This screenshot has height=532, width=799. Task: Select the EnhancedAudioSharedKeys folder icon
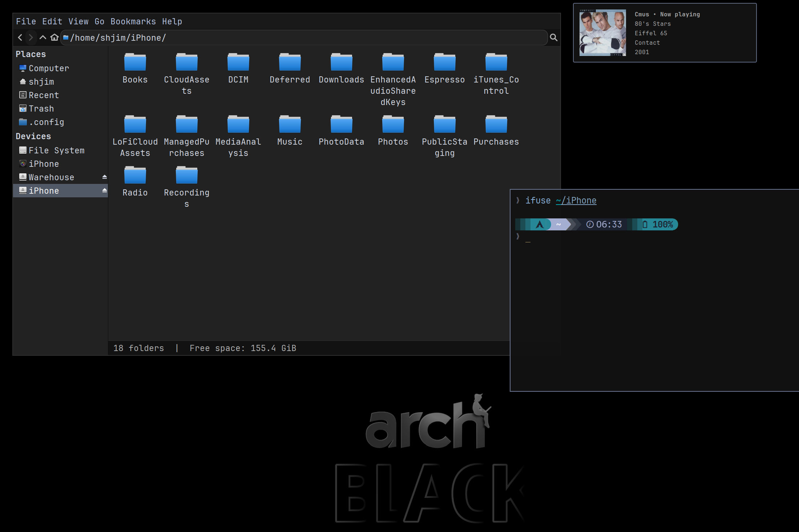point(393,62)
